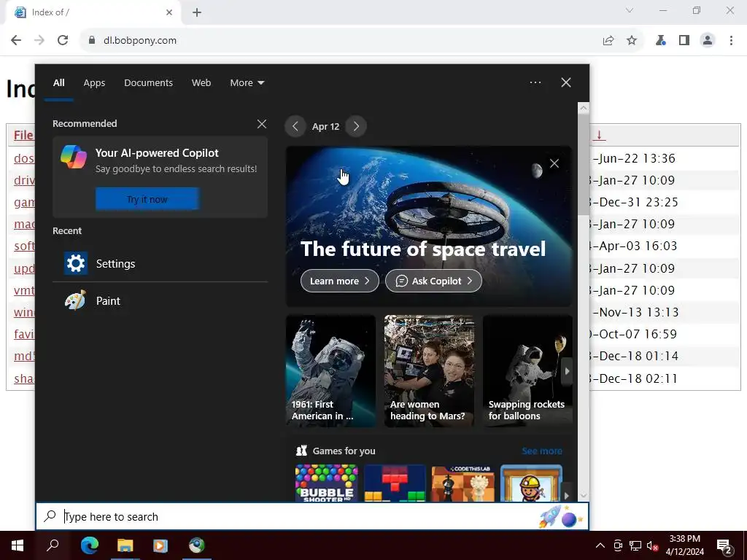The height and width of the screenshot is (560, 747).
Task: Switch to Apps search tab
Action: [94, 83]
